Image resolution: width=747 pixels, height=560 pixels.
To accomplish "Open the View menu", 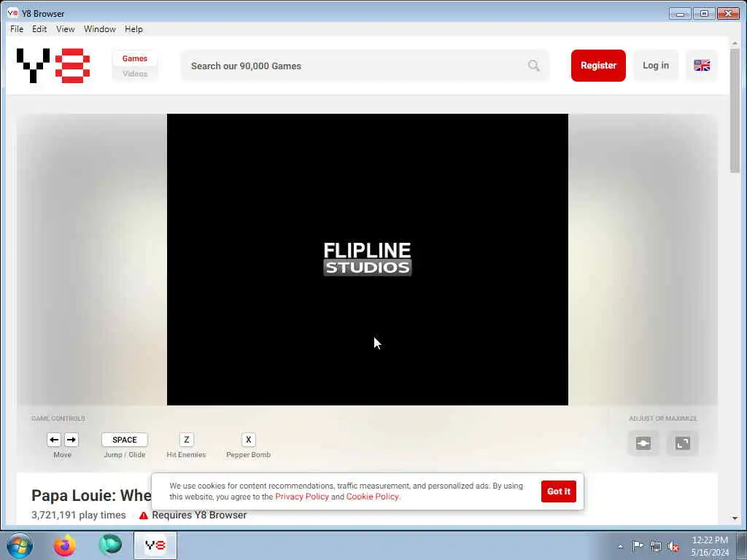I will tap(65, 29).
